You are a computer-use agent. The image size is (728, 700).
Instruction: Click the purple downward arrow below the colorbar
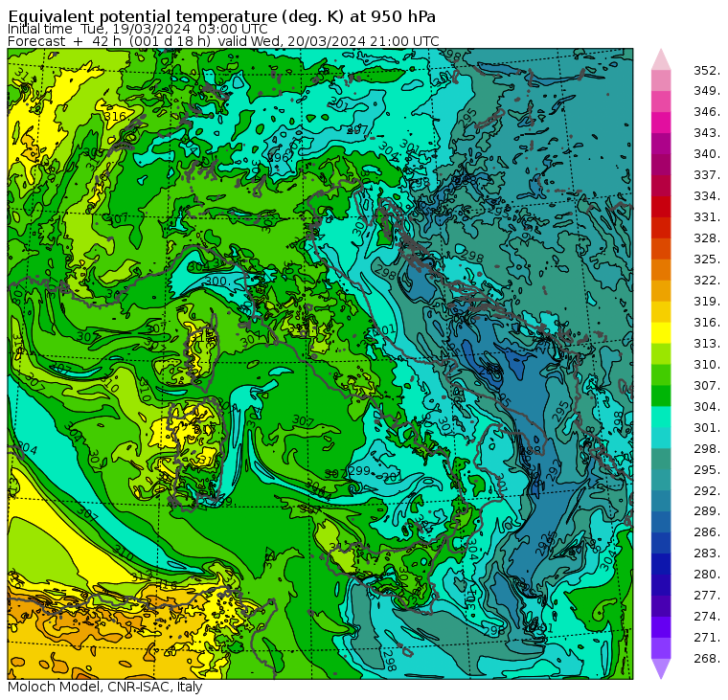coord(661,669)
